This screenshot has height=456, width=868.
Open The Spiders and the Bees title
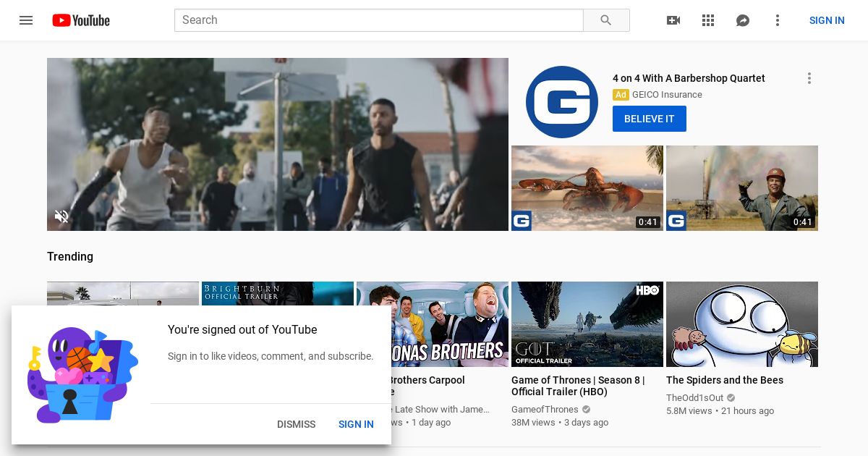(x=725, y=380)
